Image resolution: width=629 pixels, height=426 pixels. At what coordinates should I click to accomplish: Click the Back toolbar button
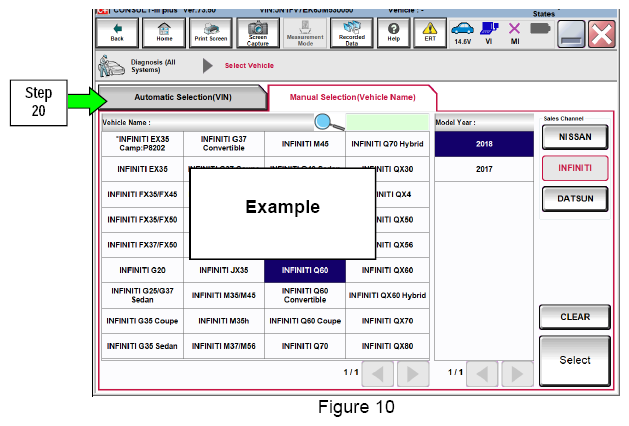tap(117, 32)
